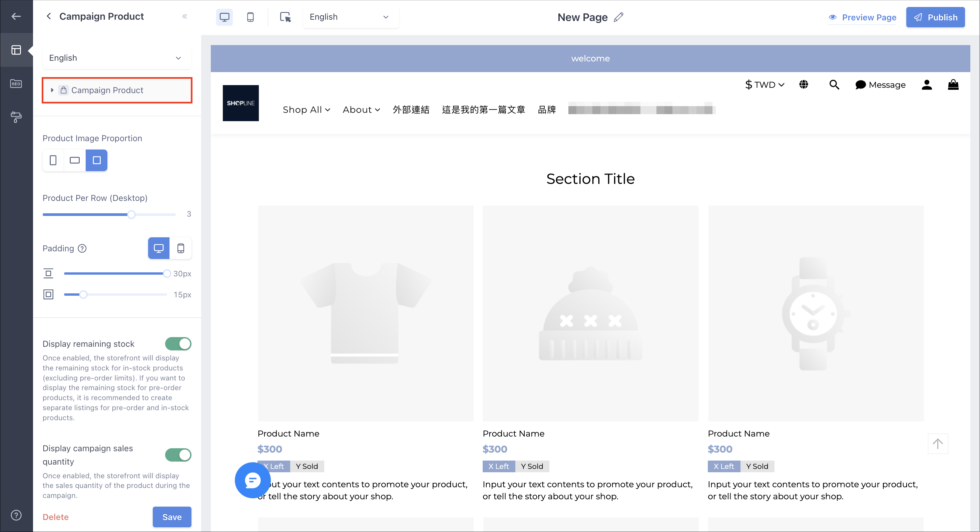Viewport: 980px width, 532px height.
Task: Edit the New Page title pencil
Action: pyautogui.click(x=618, y=17)
